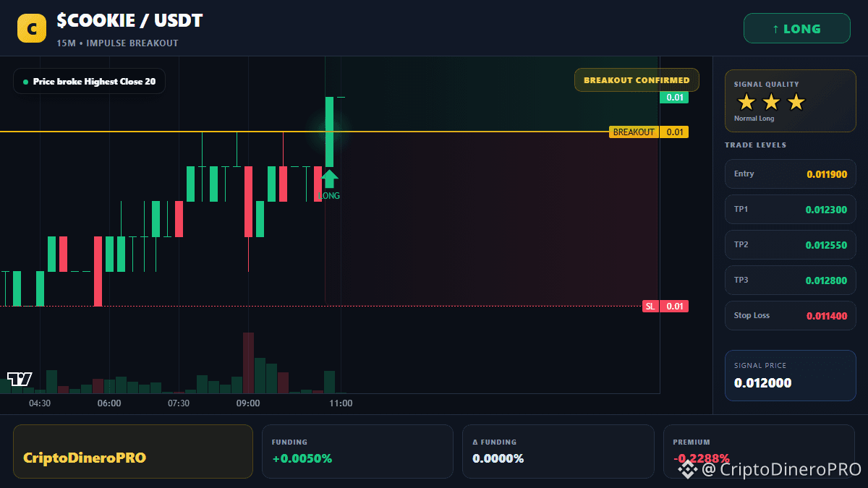
Task: Click the tallest red volume bar
Action: tap(248, 363)
